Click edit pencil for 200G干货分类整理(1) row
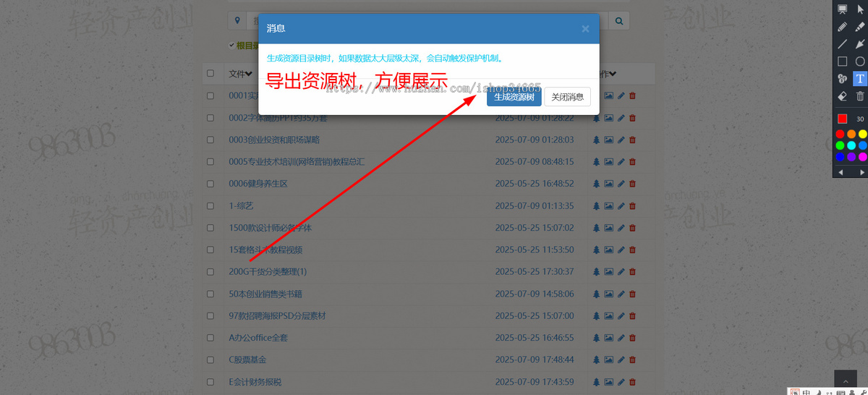This screenshot has height=395, width=868. coord(621,271)
